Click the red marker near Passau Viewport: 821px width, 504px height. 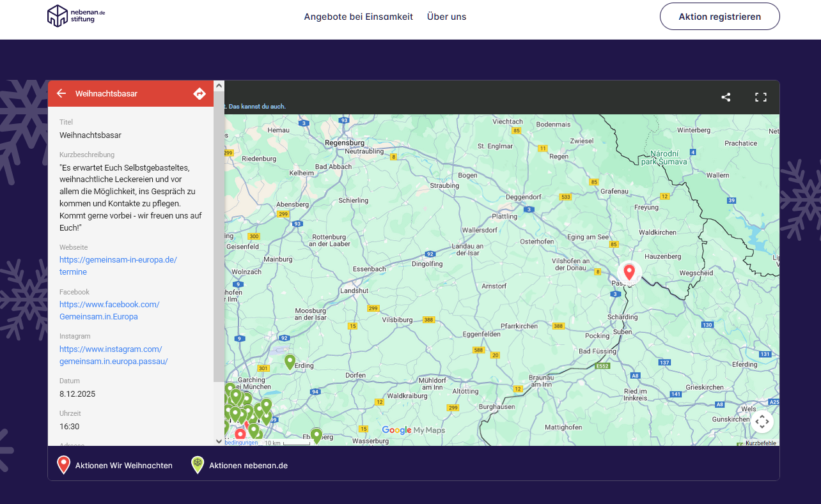pos(629,271)
